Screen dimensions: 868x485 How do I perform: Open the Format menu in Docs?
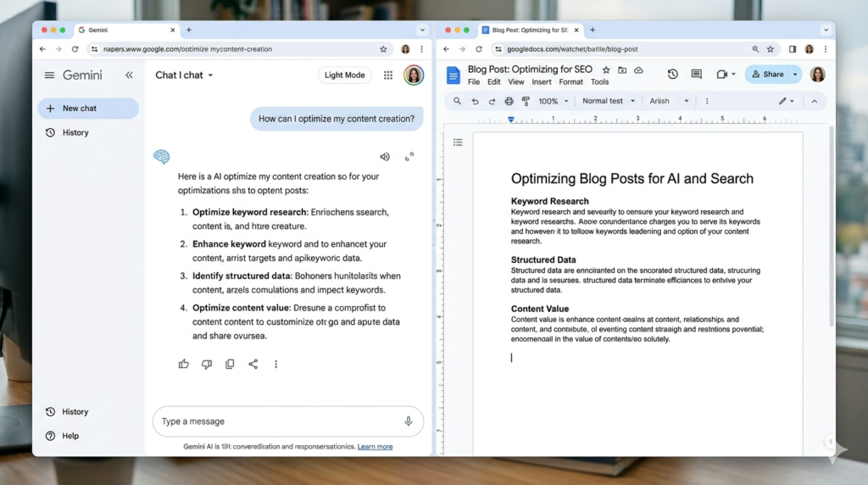pos(570,82)
